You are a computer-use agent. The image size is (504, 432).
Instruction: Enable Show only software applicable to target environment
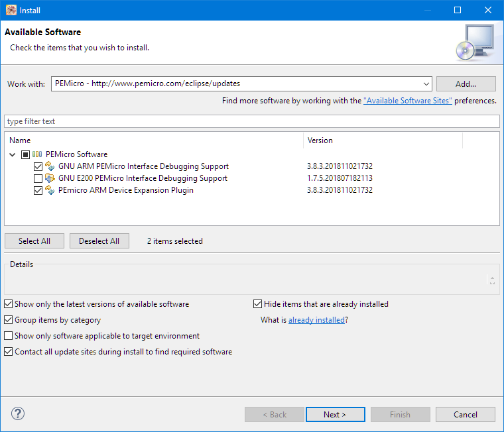(9, 336)
